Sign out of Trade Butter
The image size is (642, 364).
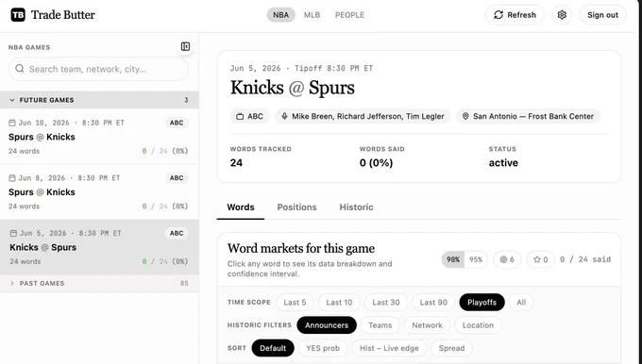[x=602, y=15]
